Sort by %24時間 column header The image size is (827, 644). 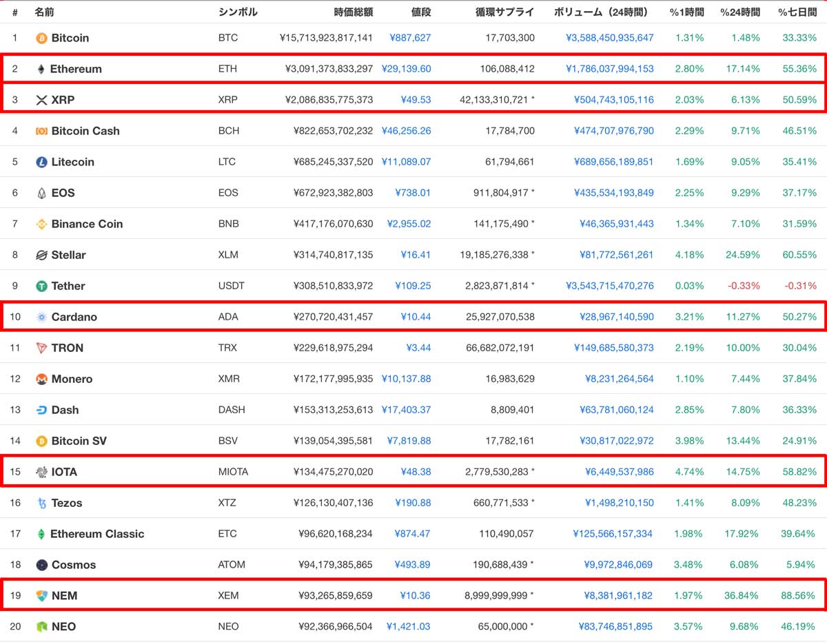point(740,12)
